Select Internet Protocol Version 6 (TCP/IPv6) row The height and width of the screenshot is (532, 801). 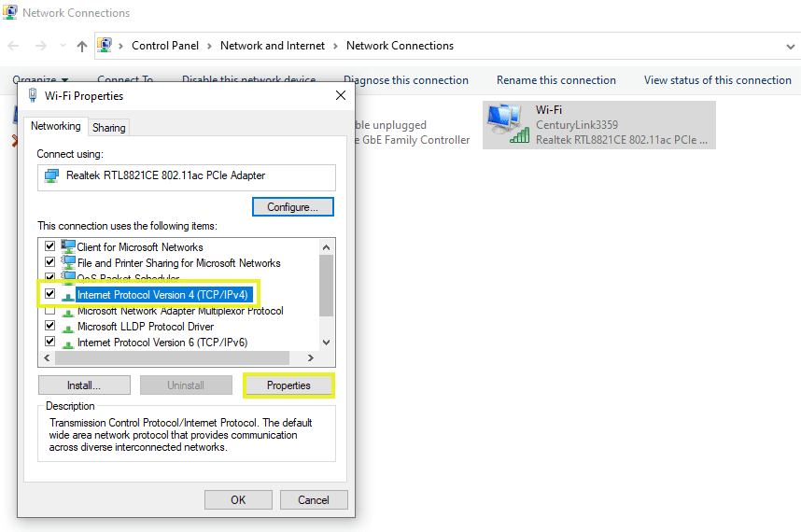click(x=162, y=343)
